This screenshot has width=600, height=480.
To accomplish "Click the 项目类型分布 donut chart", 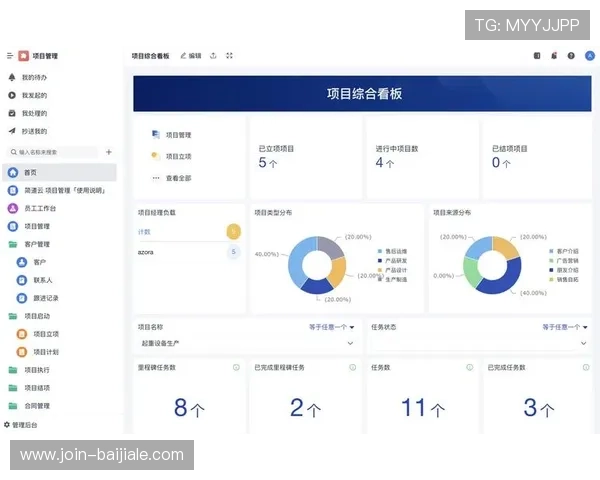I will point(317,265).
